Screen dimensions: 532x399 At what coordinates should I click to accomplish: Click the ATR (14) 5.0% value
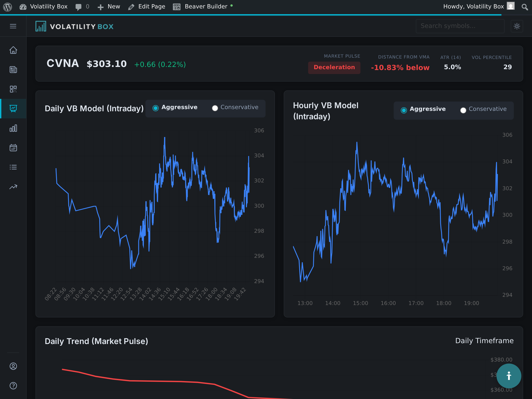pos(452,67)
